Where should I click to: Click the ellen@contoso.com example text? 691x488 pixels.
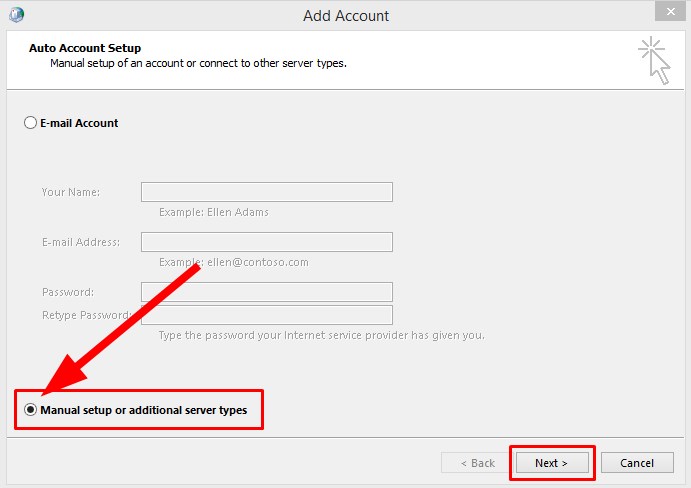click(x=258, y=262)
